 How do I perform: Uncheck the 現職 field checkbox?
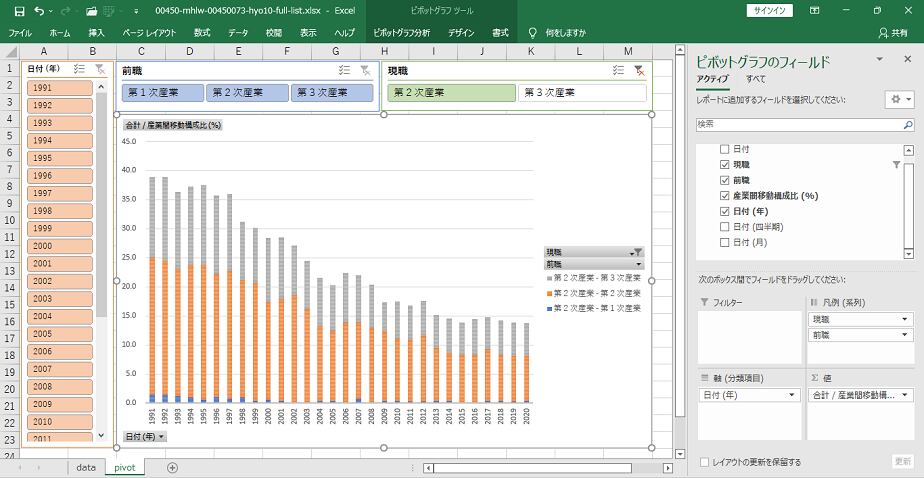pyautogui.click(x=725, y=164)
